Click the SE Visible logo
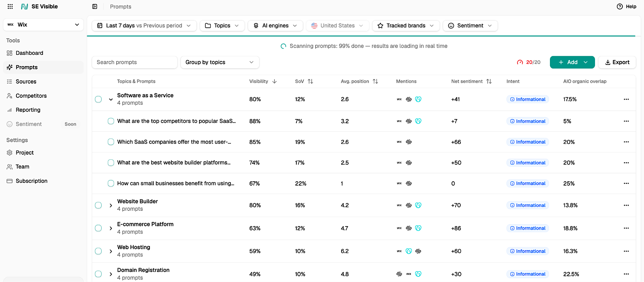The height and width of the screenshot is (282, 644). click(39, 6)
